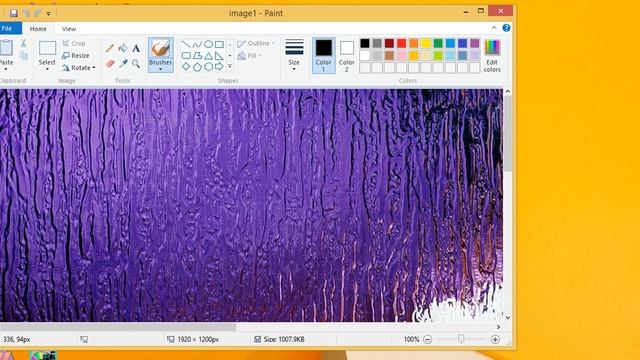Zoom in with the plus button
Viewport: 640px width, 360px height.
[495, 339]
